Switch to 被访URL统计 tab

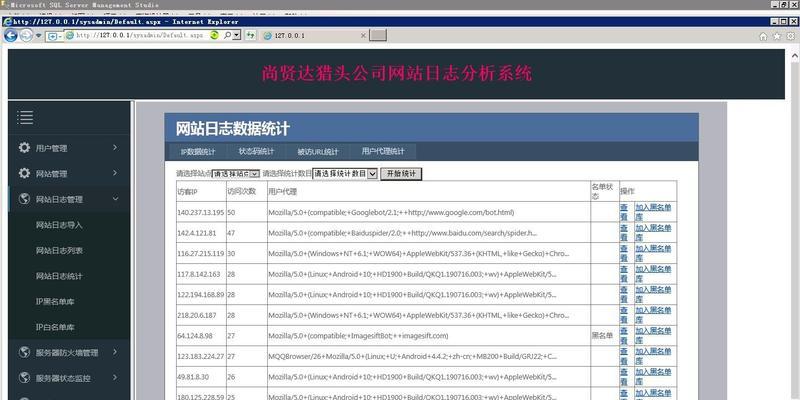click(317, 152)
